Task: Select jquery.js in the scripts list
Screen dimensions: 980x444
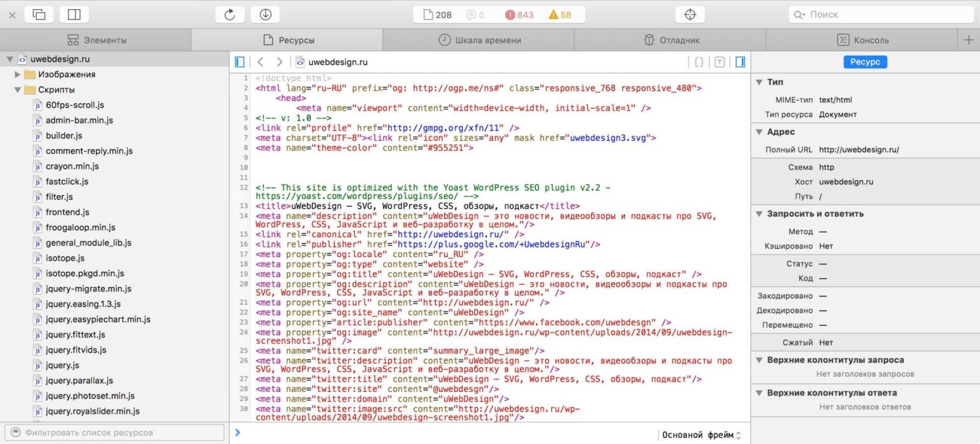Action: 62,366
